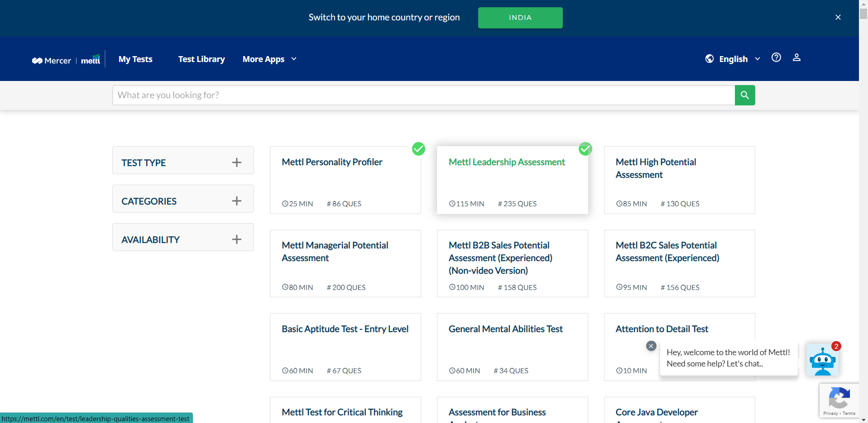Open Attention to Detail Test

[x=662, y=329]
